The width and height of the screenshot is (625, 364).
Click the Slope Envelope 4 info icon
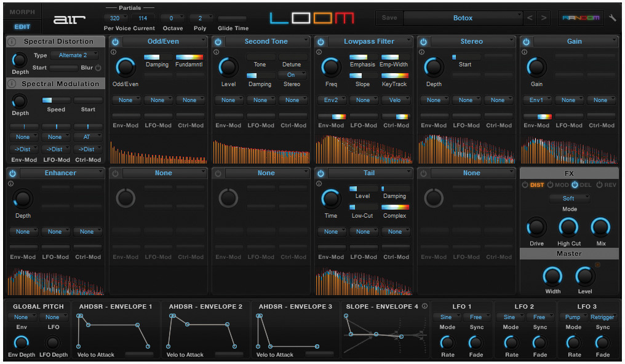(425, 306)
